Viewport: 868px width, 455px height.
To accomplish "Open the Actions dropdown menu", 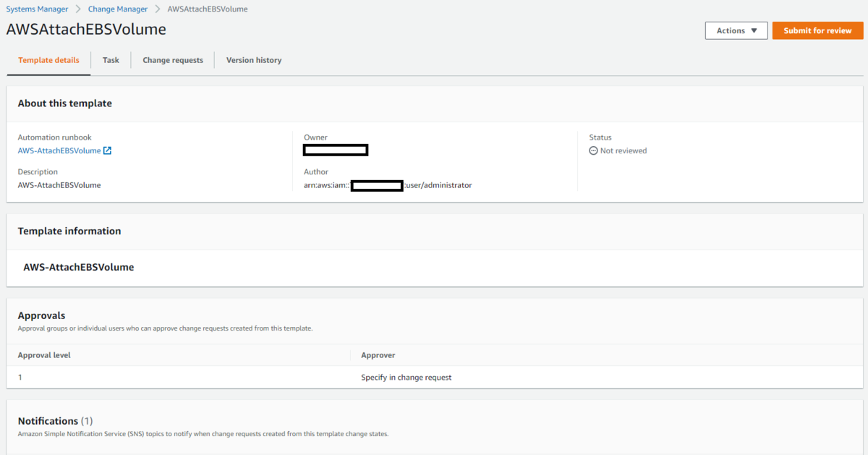I will 736,30.
